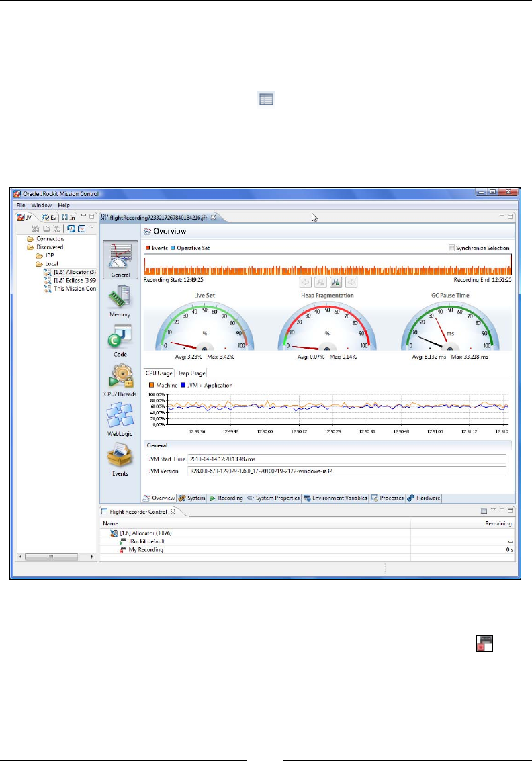Image resolution: width=532 pixels, height=767 pixels.
Task: Open the Memory tab group
Action: coord(120,302)
